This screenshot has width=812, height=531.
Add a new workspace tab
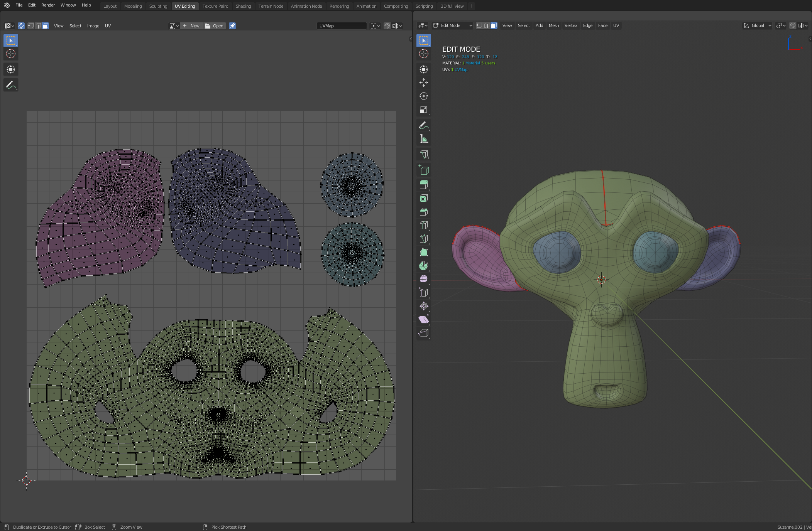(472, 6)
